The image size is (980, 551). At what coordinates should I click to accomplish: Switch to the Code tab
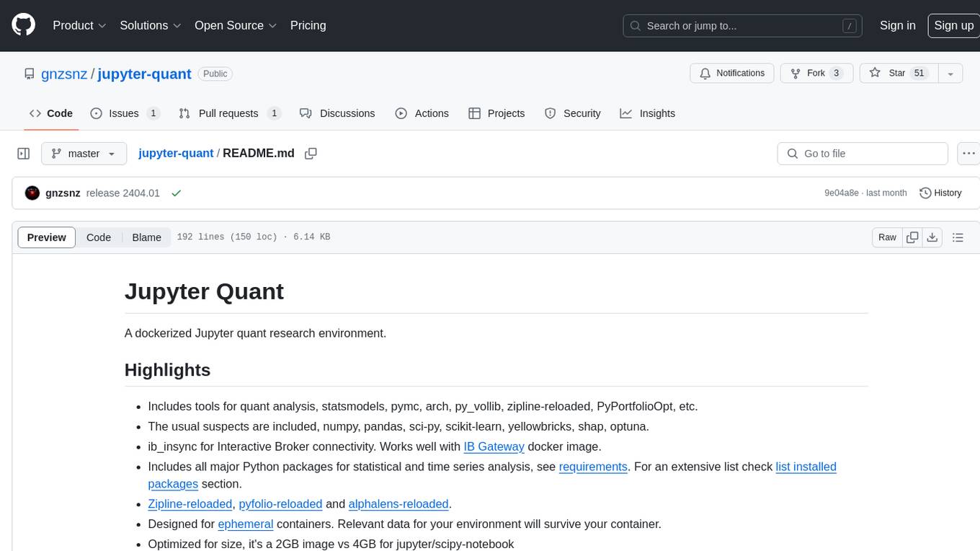pos(51,113)
